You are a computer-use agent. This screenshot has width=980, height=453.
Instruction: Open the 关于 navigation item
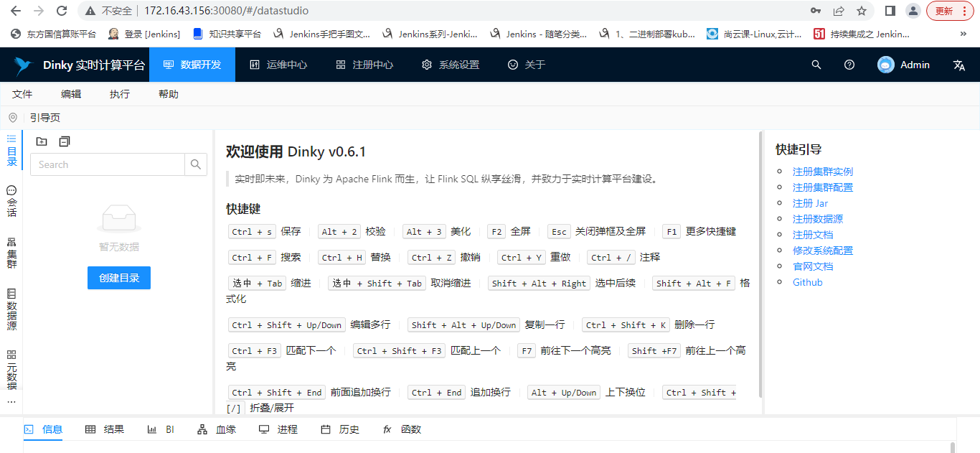coord(527,65)
